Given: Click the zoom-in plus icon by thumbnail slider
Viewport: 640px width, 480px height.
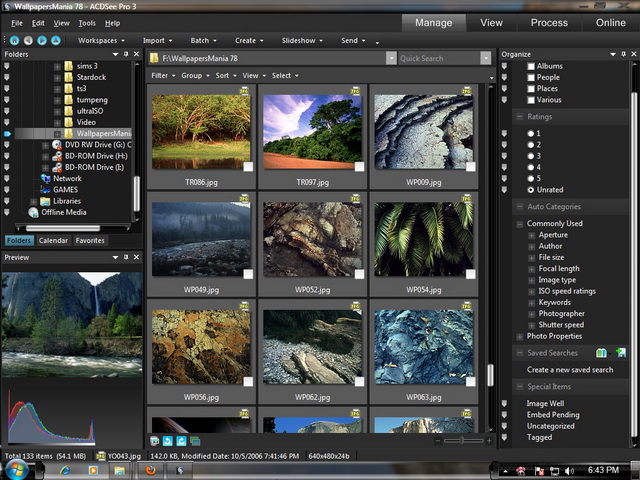Looking at the screenshot, I should (x=489, y=440).
